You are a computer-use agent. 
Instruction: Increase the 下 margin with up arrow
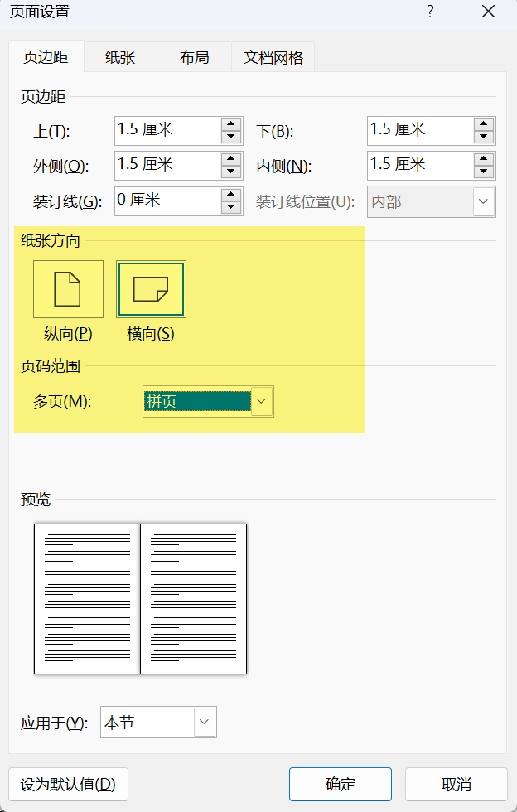click(x=484, y=124)
